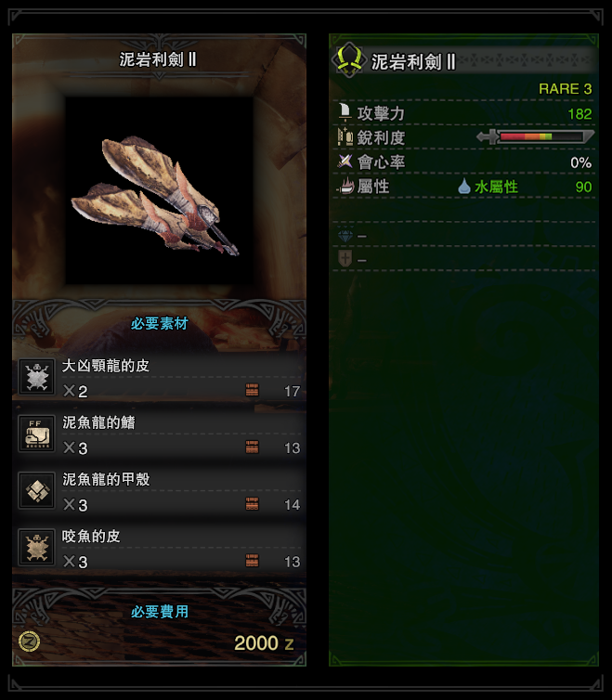Click the zenny coin icon
Viewport: 612px width, 700px height.
coord(30,642)
